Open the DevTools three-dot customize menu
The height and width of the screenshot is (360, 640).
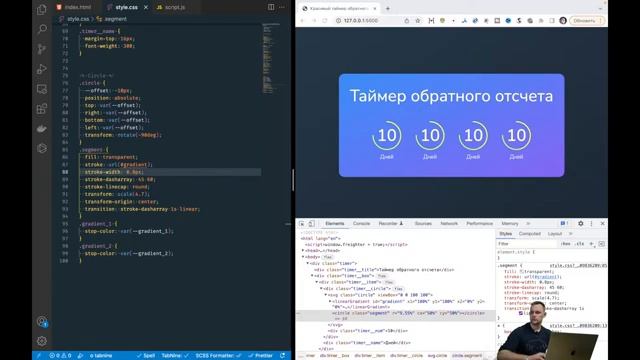coord(591,224)
